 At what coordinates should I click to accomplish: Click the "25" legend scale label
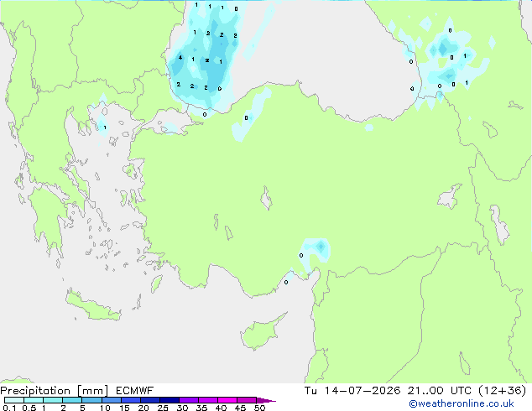[163, 408]
